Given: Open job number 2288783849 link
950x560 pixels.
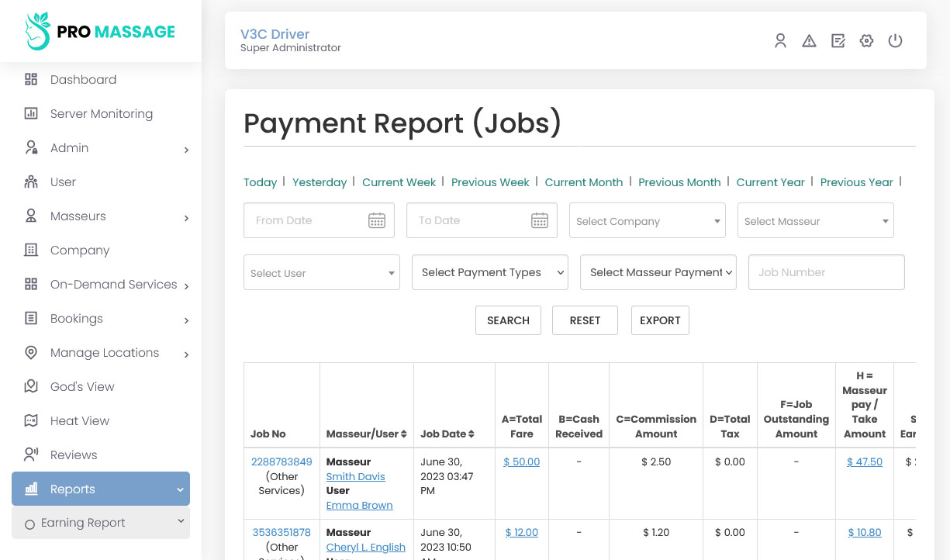Looking at the screenshot, I should [x=282, y=461].
